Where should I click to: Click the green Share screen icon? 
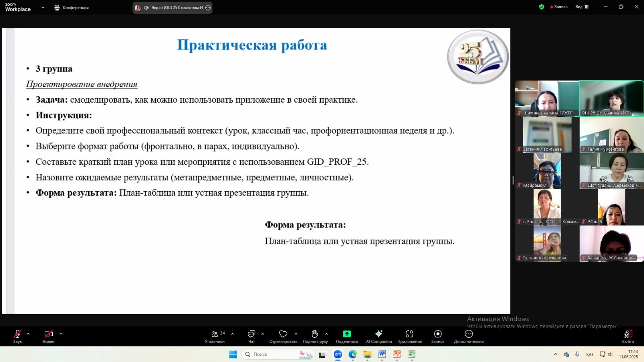347,334
